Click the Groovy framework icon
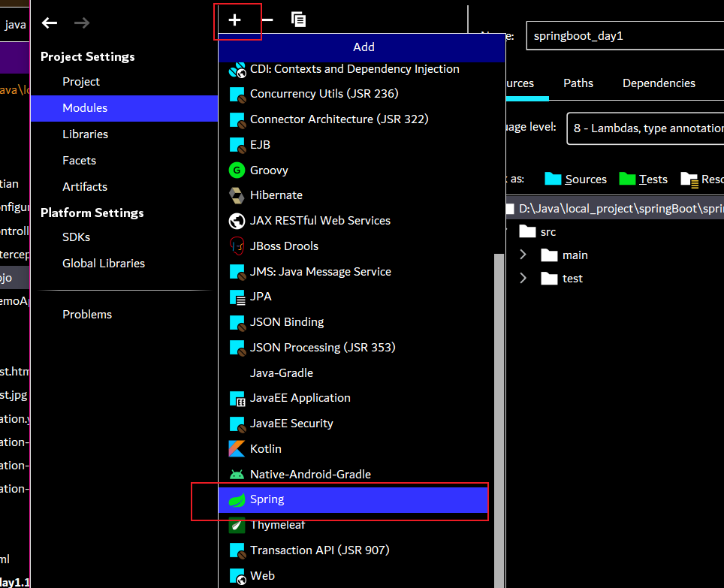 click(237, 170)
